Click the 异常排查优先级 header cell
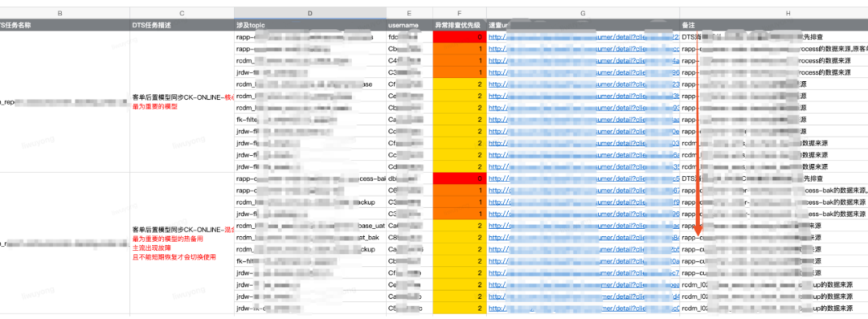Viewport: 868px width, 319px height. pyautogui.click(x=460, y=25)
